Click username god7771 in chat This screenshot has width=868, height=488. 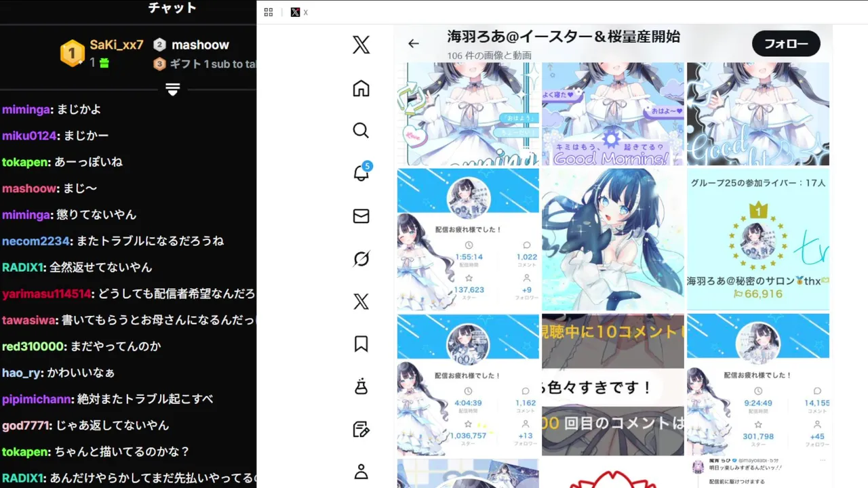[27, 426]
